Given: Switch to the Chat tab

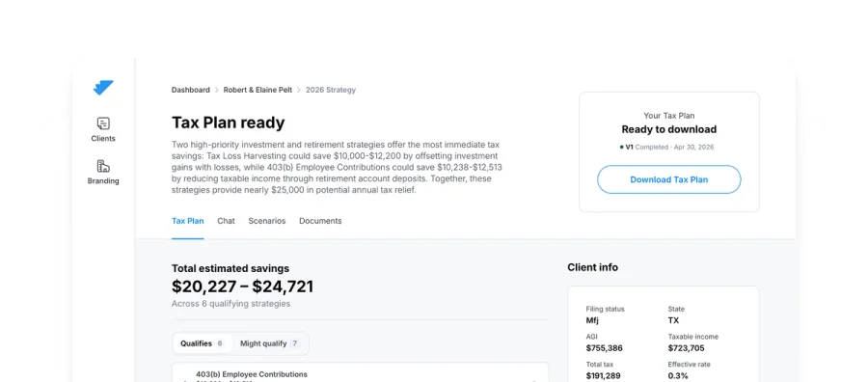Looking at the screenshot, I should point(226,221).
